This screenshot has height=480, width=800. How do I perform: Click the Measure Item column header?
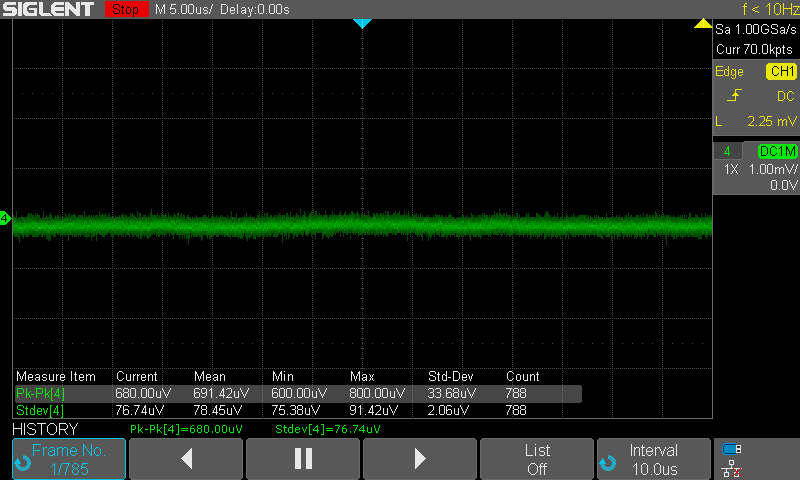coord(56,376)
